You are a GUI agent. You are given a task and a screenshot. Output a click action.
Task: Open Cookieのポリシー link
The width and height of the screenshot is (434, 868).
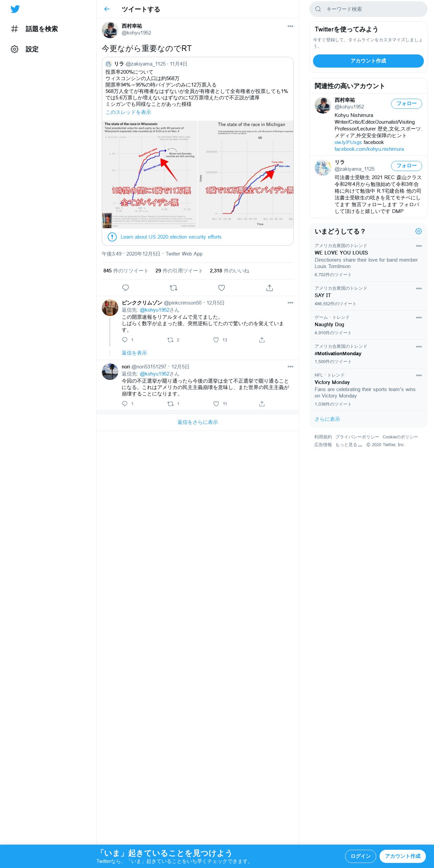pos(400,437)
